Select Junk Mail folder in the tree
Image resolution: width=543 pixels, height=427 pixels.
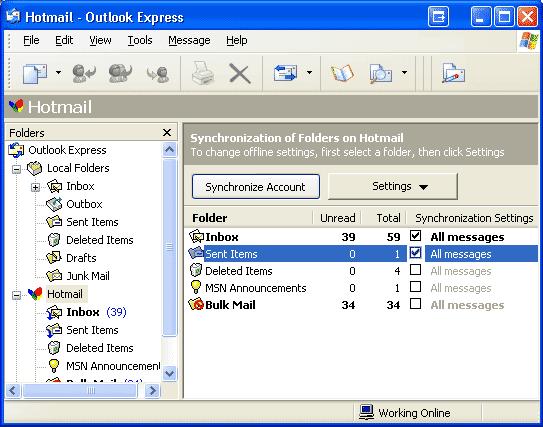point(88,276)
